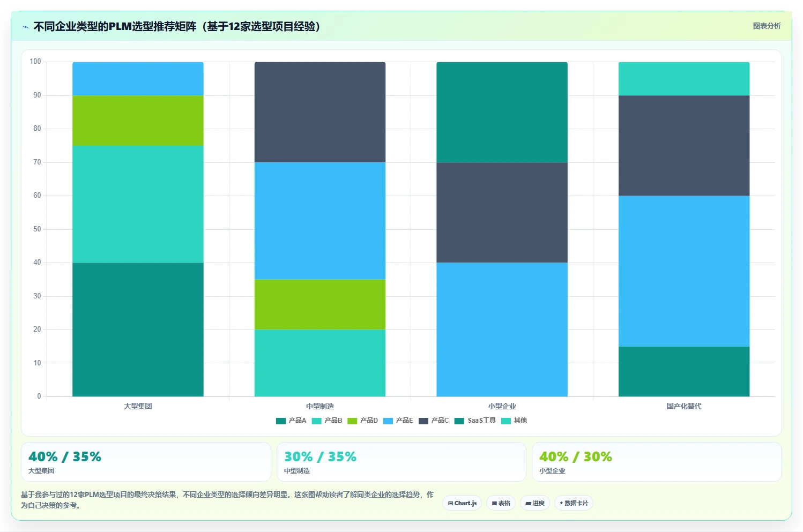Viewport: 803px width, 532px height.
Task: Select the blue top segment of 大型集团 bar
Action: tap(138, 79)
